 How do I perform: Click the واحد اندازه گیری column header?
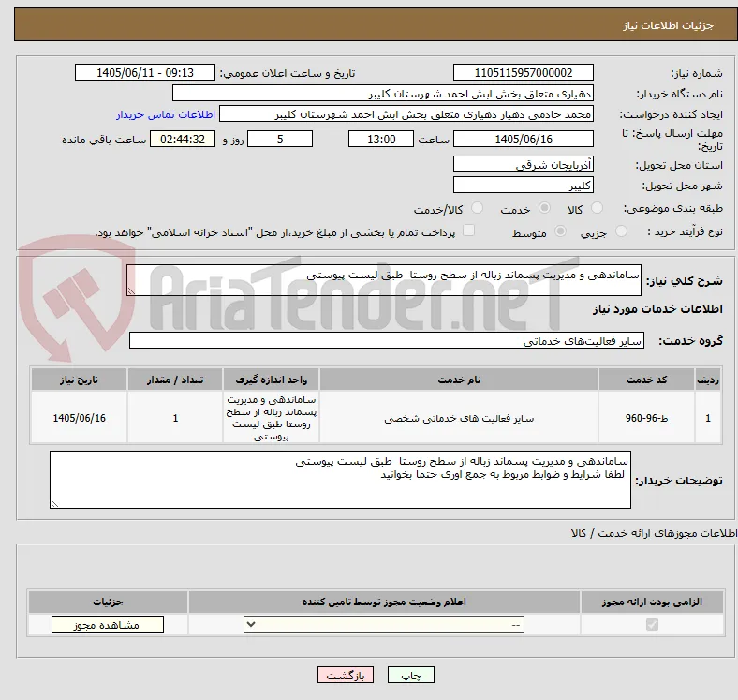click(271, 380)
